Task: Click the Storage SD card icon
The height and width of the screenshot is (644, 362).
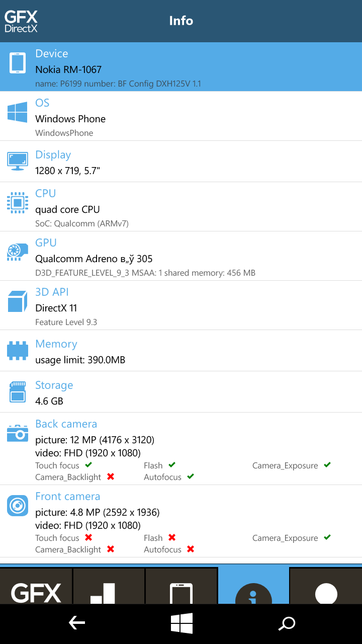Action: pyautogui.click(x=17, y=392)
